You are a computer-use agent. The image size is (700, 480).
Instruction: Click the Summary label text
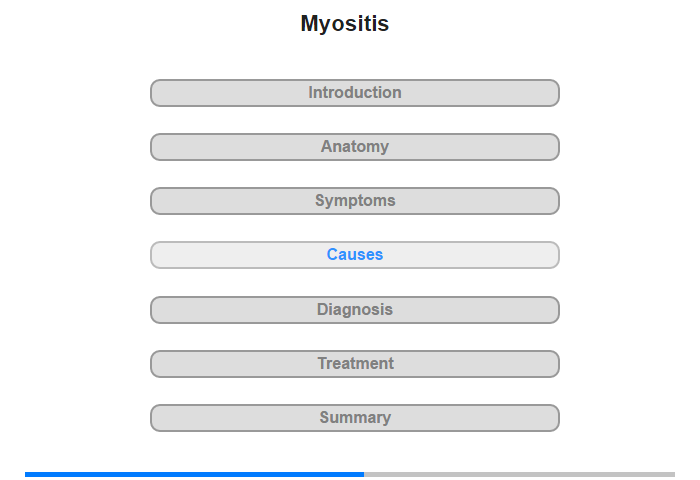(355, 418)
